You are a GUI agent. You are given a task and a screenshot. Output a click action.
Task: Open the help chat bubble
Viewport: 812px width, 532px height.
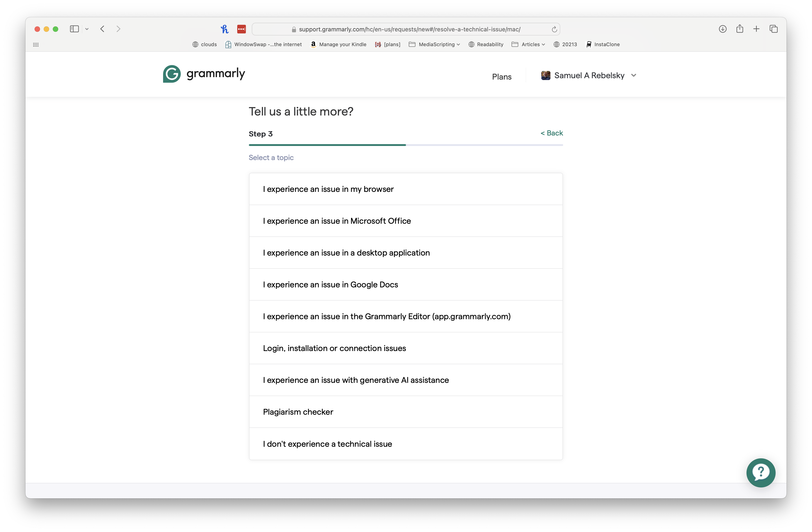click(761, 473)
